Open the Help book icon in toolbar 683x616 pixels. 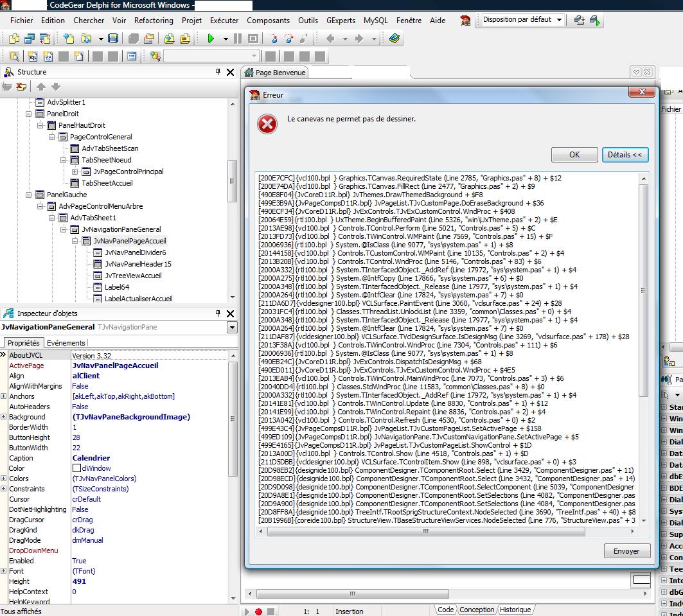[x=395, y=39]
